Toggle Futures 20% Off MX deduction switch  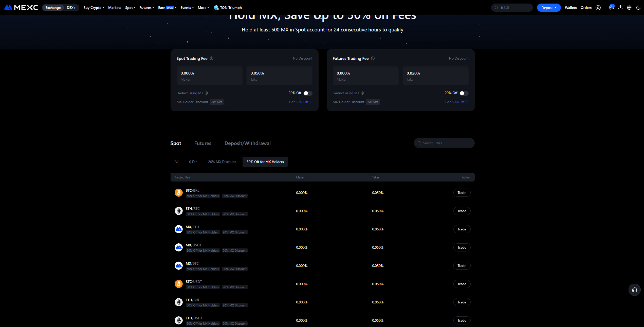tap(464, 93)
